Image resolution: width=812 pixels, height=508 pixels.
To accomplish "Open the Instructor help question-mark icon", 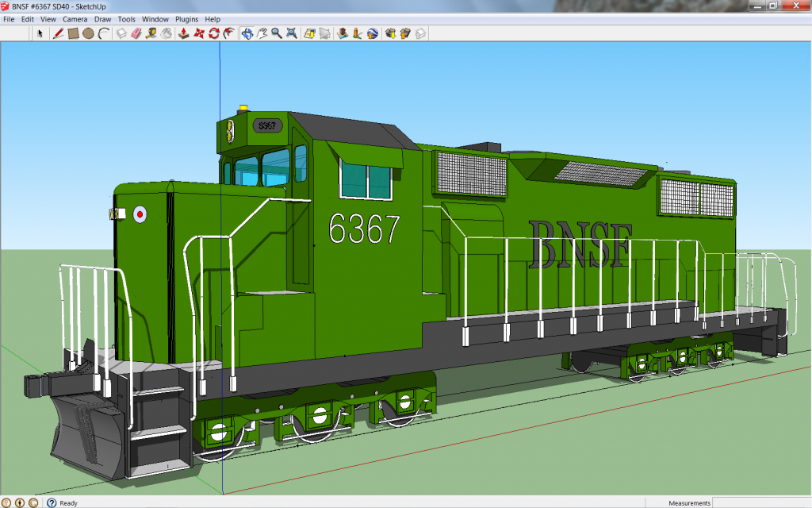I will pyautogui.click(x=52, y=502).
